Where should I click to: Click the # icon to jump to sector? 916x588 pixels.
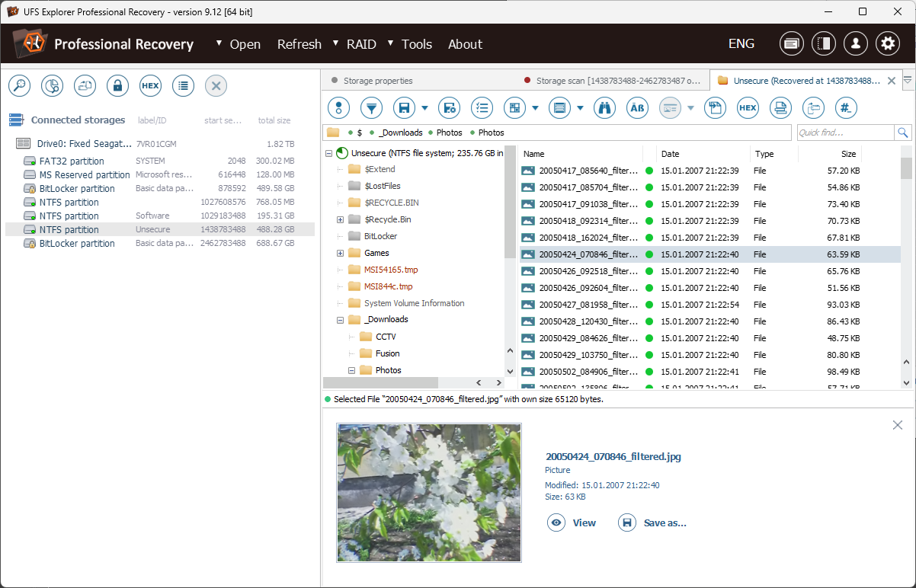click(846, 107)
